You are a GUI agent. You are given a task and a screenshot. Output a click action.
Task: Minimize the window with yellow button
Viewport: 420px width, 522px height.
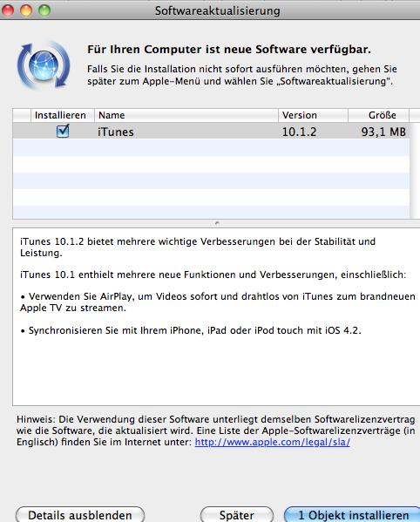click(x=26, y=10)
